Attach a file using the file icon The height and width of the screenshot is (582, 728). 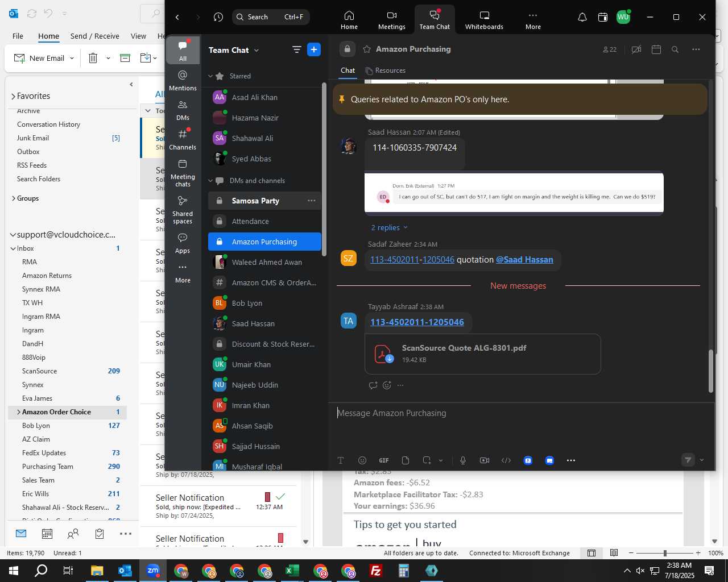(x=406, y=460)
